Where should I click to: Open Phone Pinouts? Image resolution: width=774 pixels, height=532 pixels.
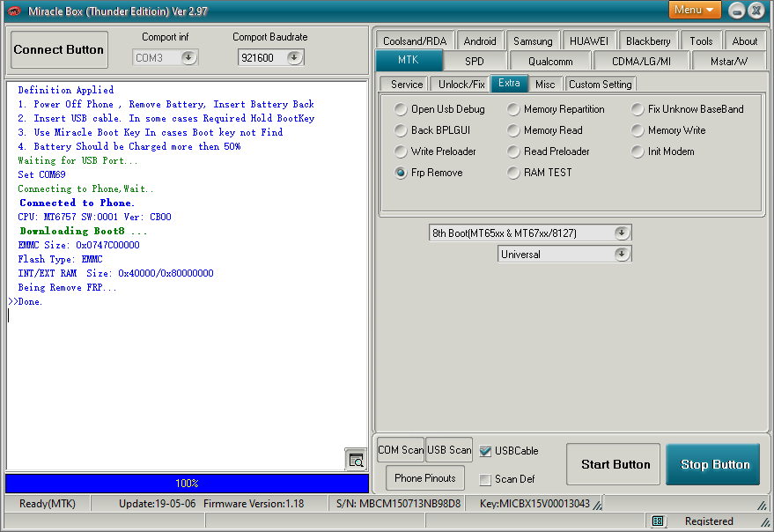pos(425,478)
